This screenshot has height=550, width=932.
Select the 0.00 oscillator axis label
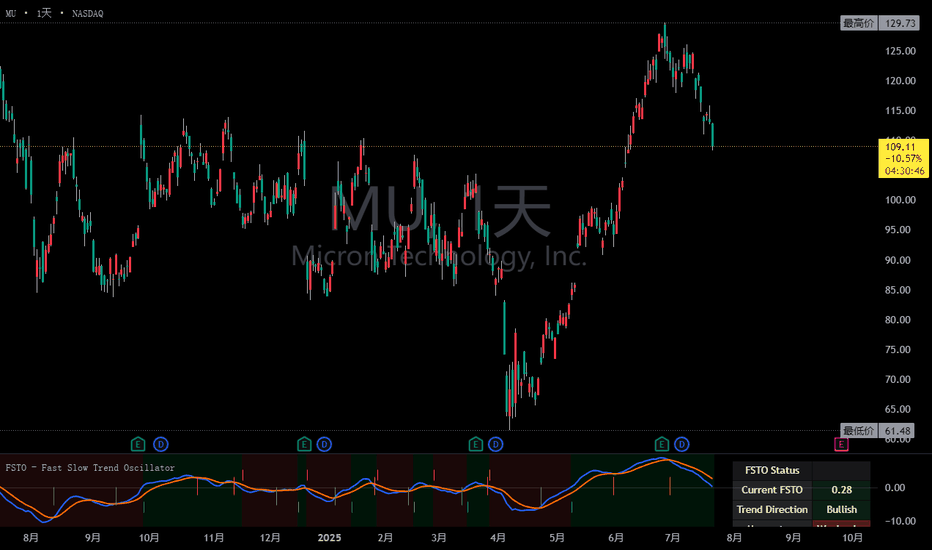pos(895,488)
